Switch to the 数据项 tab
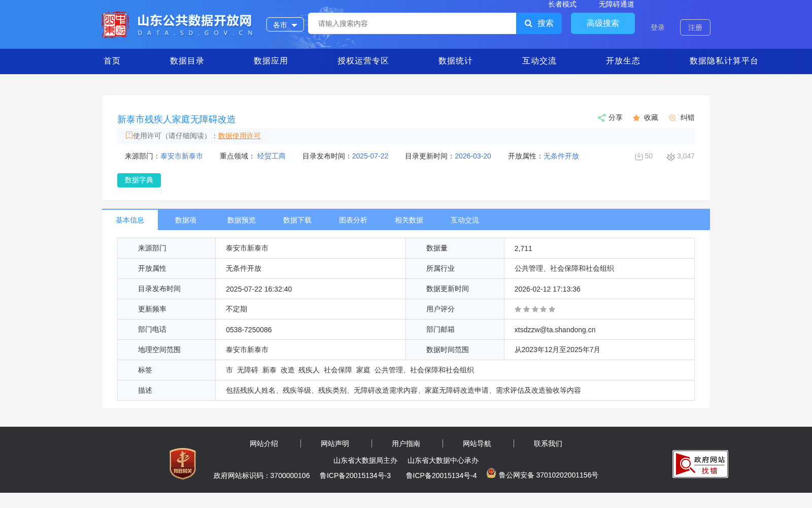Image resolution: width=812 pixels, height=508 pixels. pyautogui.click(x=186, y=220)
